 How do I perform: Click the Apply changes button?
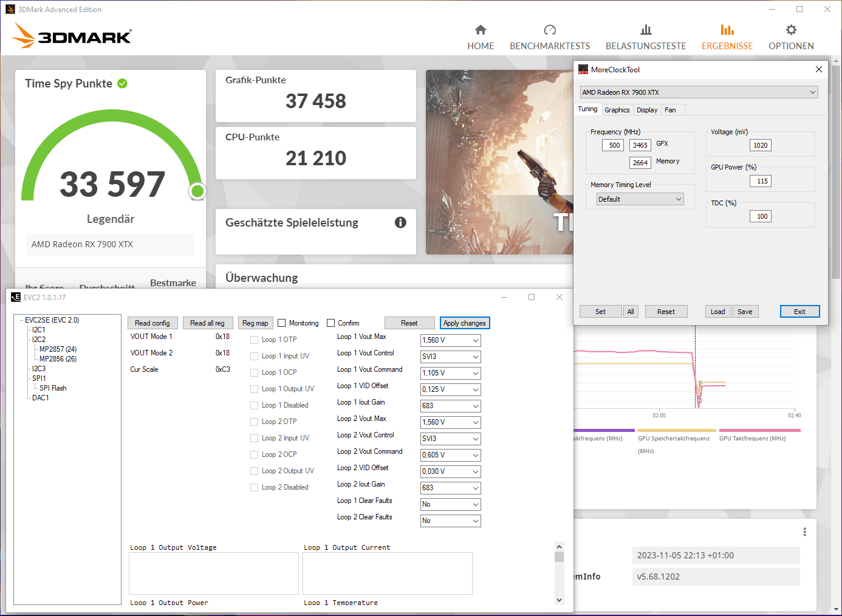(x=465, y=323)
